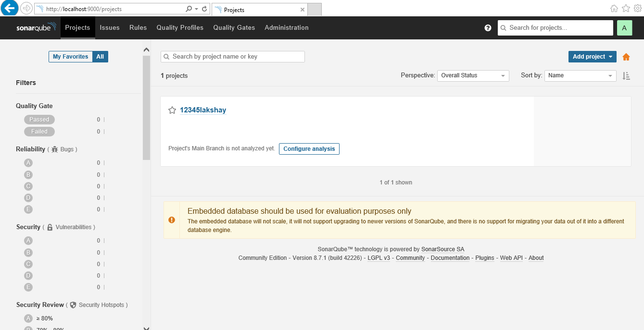Switch to the My Favorites filter
The width and height of the screenshot is (644, 330).
(70, 56)
